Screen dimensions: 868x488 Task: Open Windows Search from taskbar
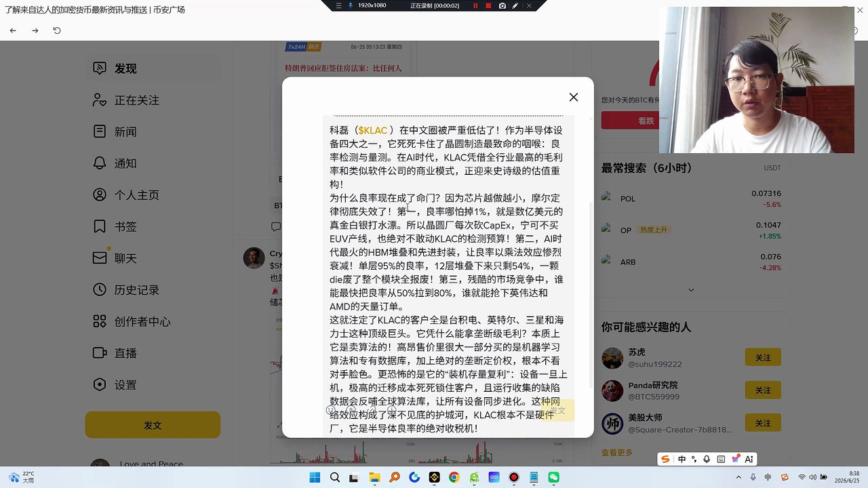[x=334, y=477]
